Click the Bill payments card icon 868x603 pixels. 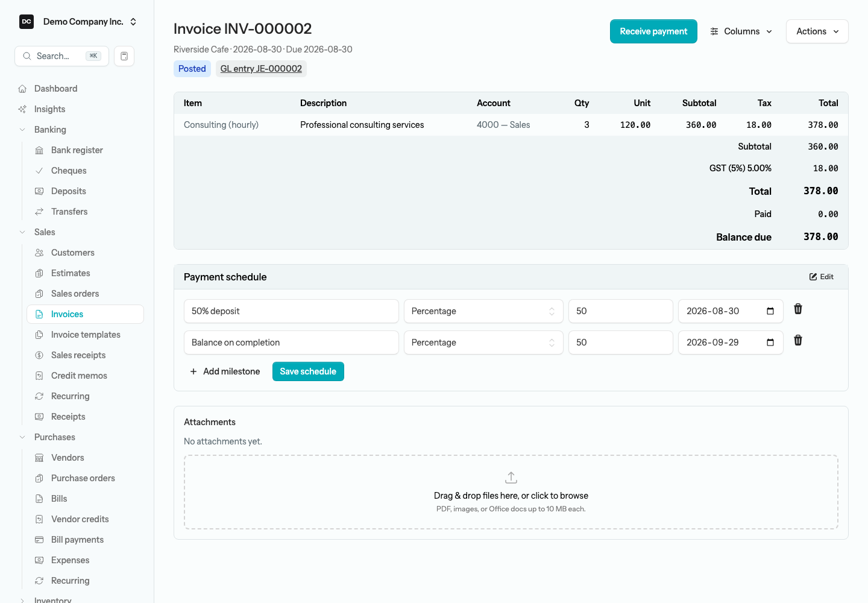(x=39, y=540)
